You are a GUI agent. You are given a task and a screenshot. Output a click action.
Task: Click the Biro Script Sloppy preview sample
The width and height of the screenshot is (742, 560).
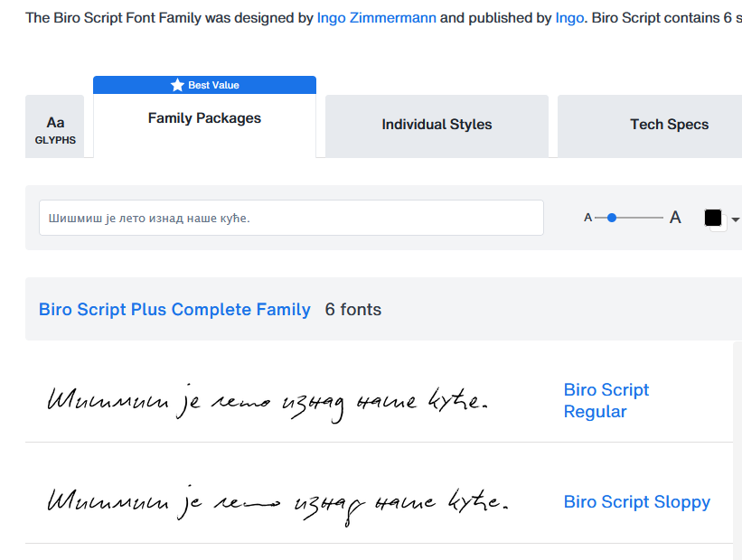pyautogui.click(x=277, y=505)
